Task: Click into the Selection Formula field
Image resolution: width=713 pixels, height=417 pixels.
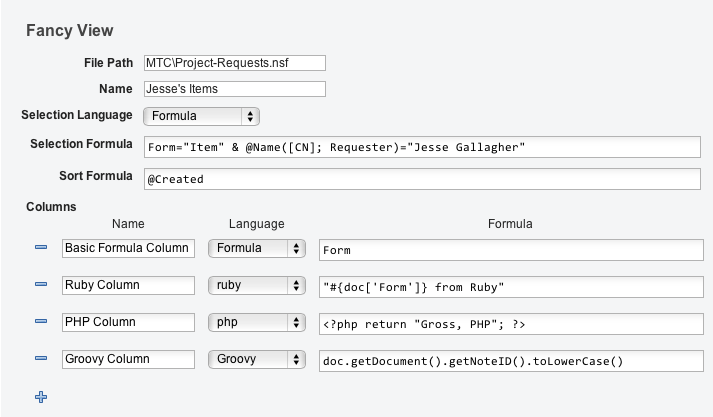Action: pyautogui.click(x=422, y=148)
